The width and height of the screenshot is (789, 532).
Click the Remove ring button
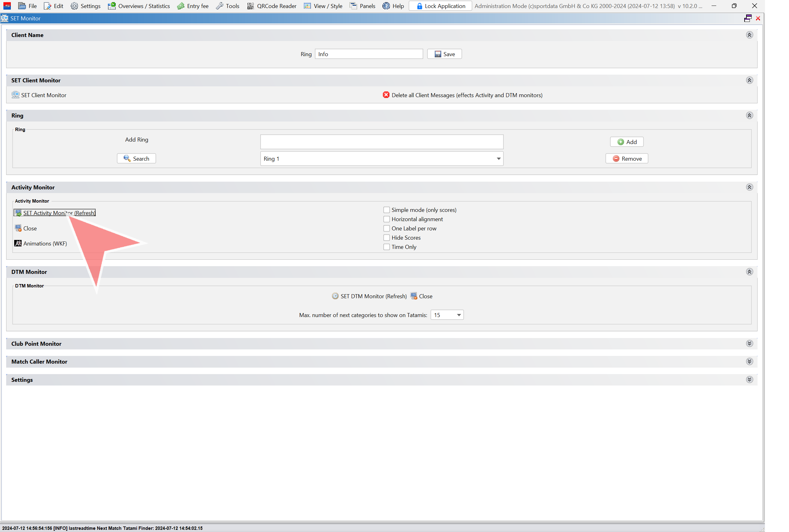click(626, 159)
